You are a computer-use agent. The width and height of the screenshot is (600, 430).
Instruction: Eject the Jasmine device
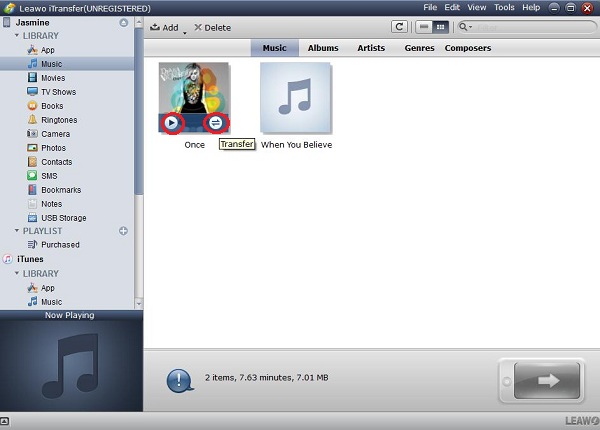124,23
